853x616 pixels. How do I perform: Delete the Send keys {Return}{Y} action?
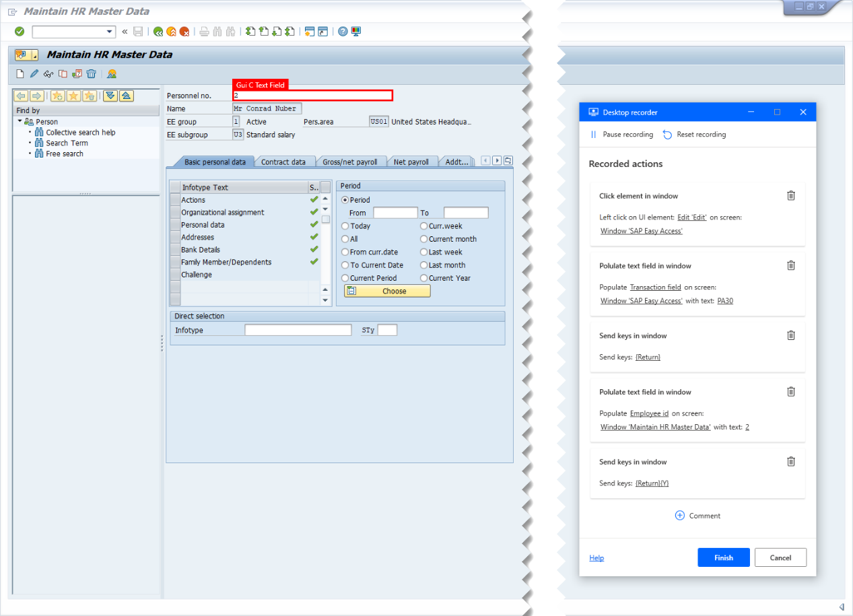click(x=791, y=462)
